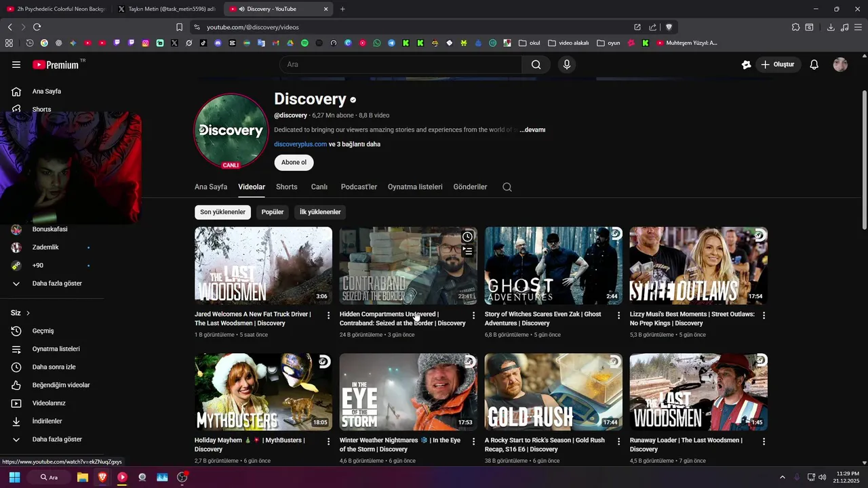Open File Explorer from taskbar
Viewport: 868px width, 488px height.
[x=82, y=477]
